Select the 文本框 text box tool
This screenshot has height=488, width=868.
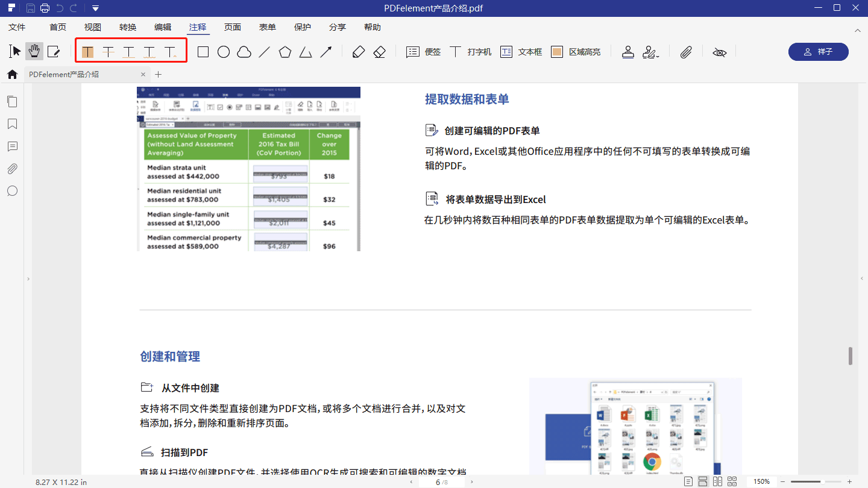click(521, 52)
